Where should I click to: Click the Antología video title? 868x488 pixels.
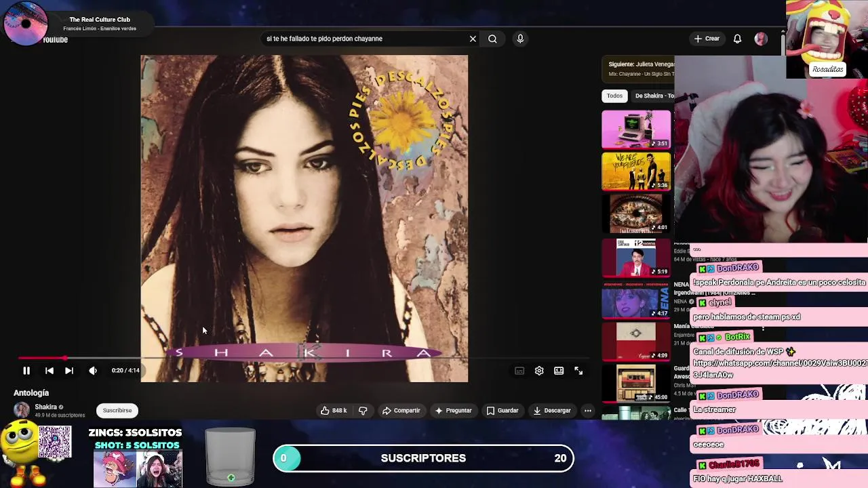[31, 392]
